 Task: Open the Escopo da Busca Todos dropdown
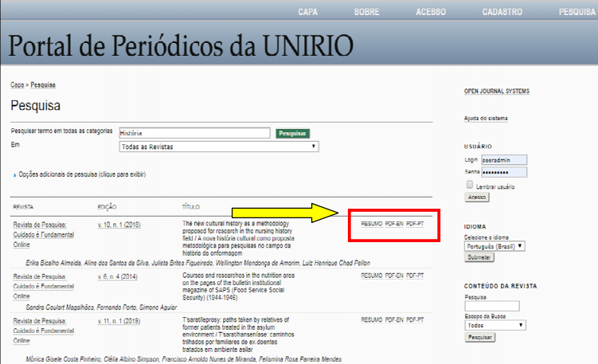tap(495, 325)
